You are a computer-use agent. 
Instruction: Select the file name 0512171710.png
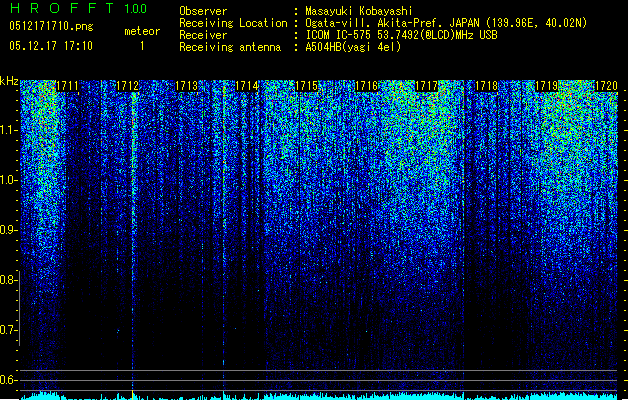[51, 27]
